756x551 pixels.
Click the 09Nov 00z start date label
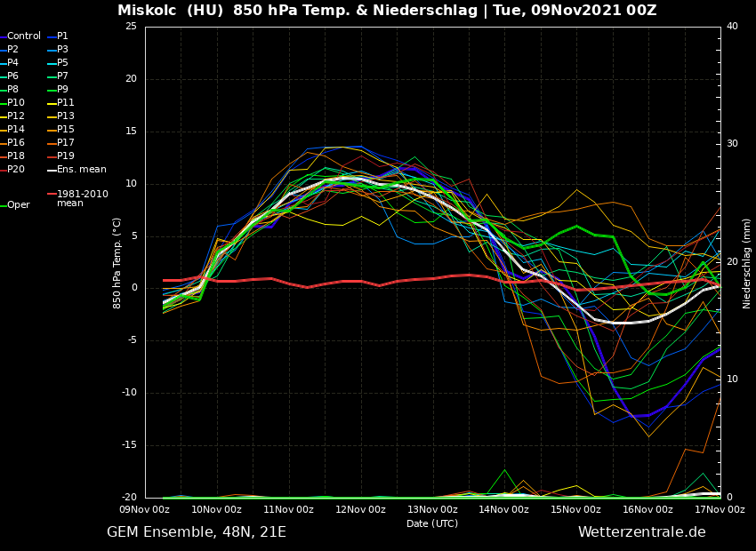point(145,510)
